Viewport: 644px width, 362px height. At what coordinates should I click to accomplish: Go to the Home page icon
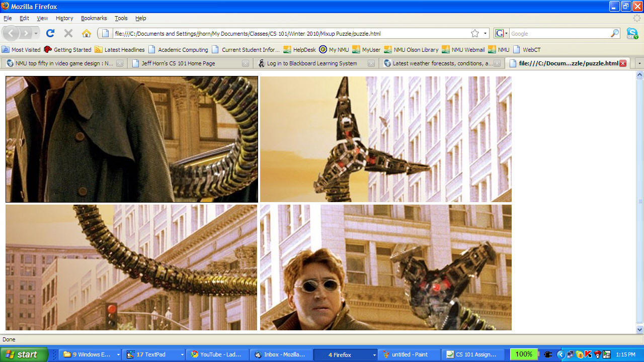pos(87,33)
